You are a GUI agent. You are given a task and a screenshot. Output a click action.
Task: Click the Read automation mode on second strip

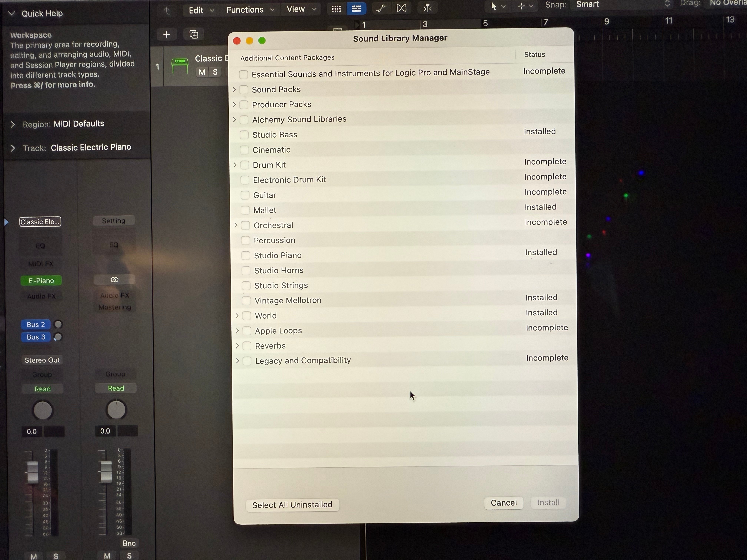116,388
